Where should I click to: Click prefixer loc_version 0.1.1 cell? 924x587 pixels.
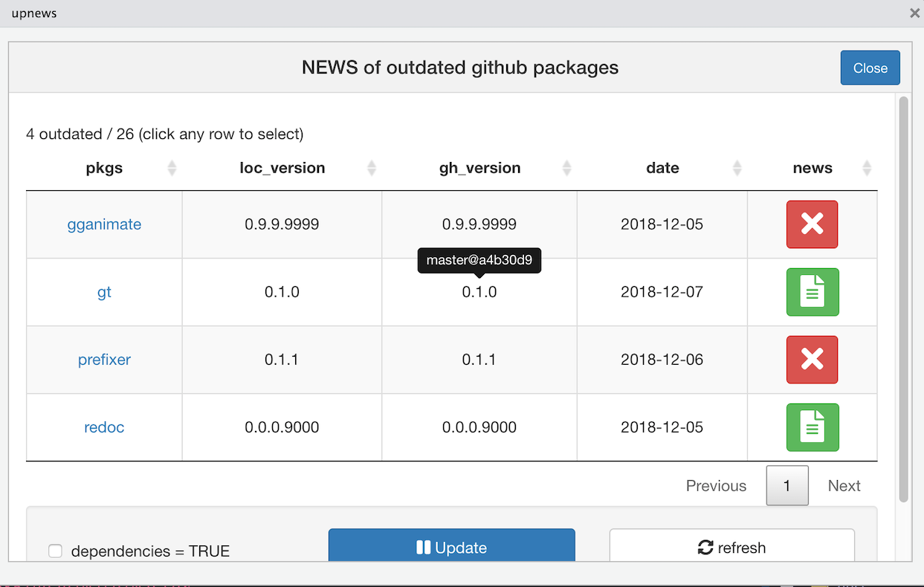(282, 360)
